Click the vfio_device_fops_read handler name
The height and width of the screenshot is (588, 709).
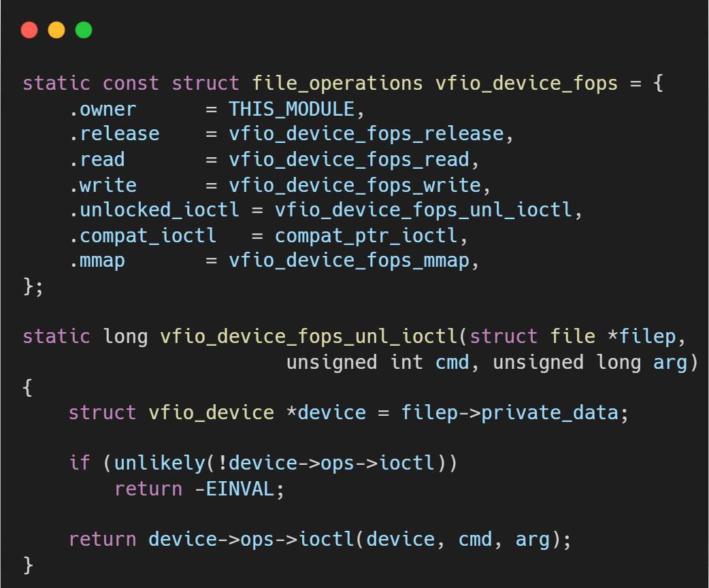349,159
